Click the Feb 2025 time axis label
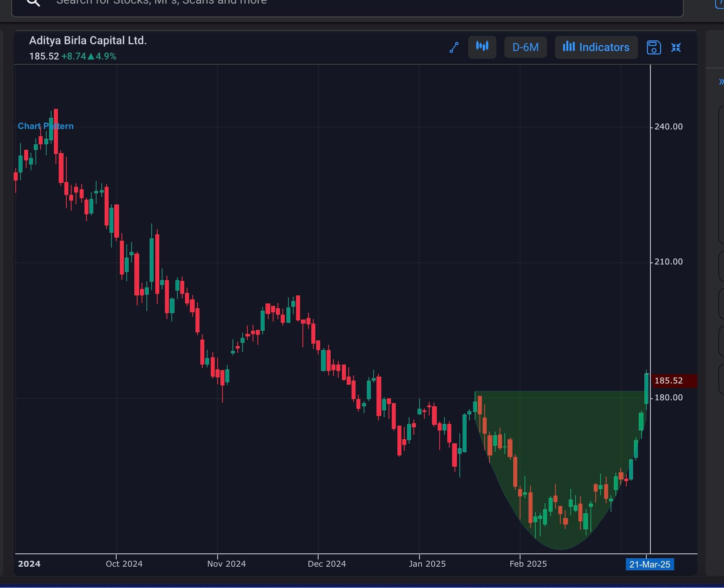 [x=528, y=564]
